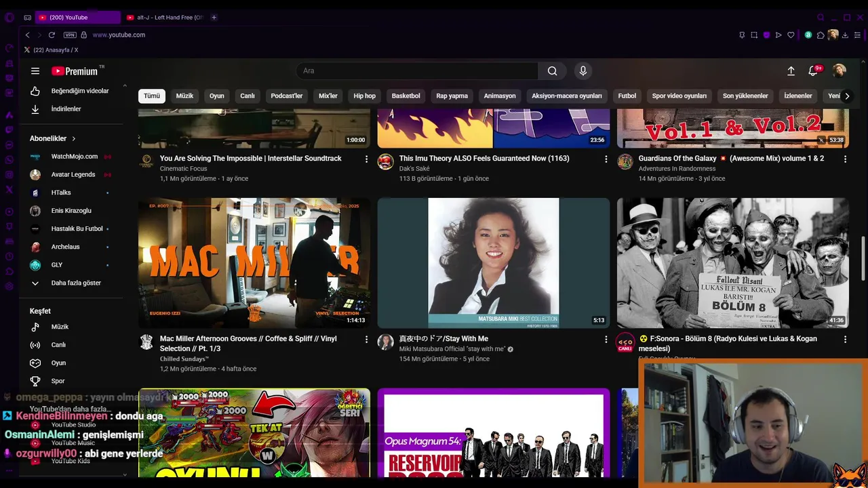Click the pin icon in the browser toolbar
Image resolution: width=868 pixels, height=488 pixels.
(x=742, y=35)
